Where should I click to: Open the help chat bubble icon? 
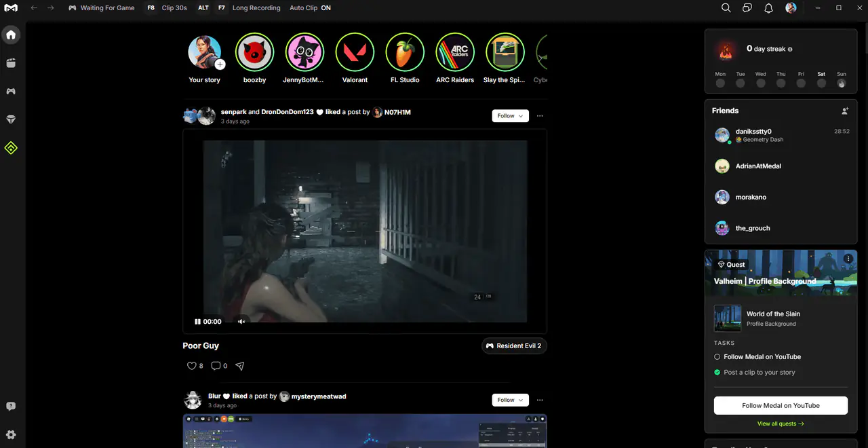click(x=11, y=407)
